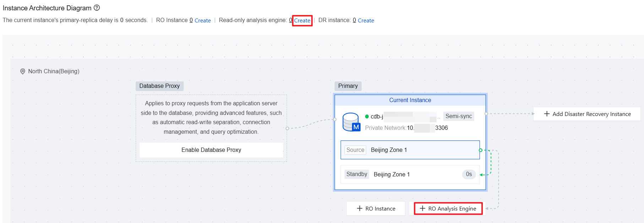
Task: Click the RO Instance count number
Action: (x=191, y=20)
